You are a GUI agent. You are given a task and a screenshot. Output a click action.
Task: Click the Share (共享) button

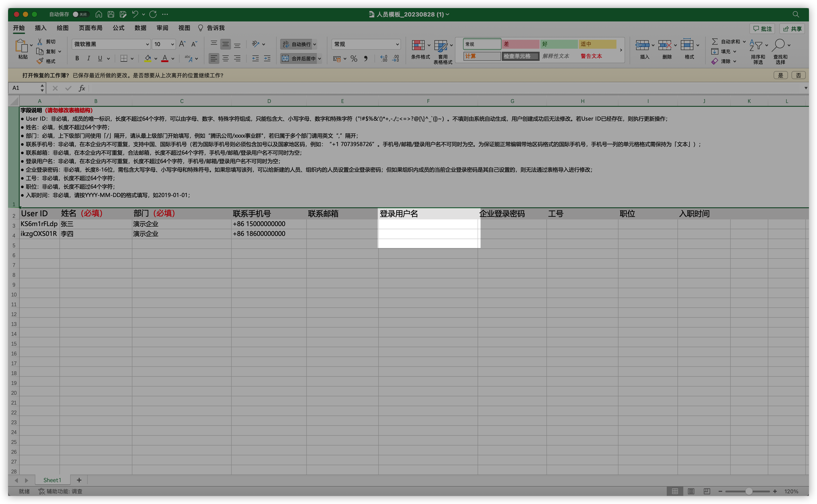pyautogui.click(x=792, y=29)
